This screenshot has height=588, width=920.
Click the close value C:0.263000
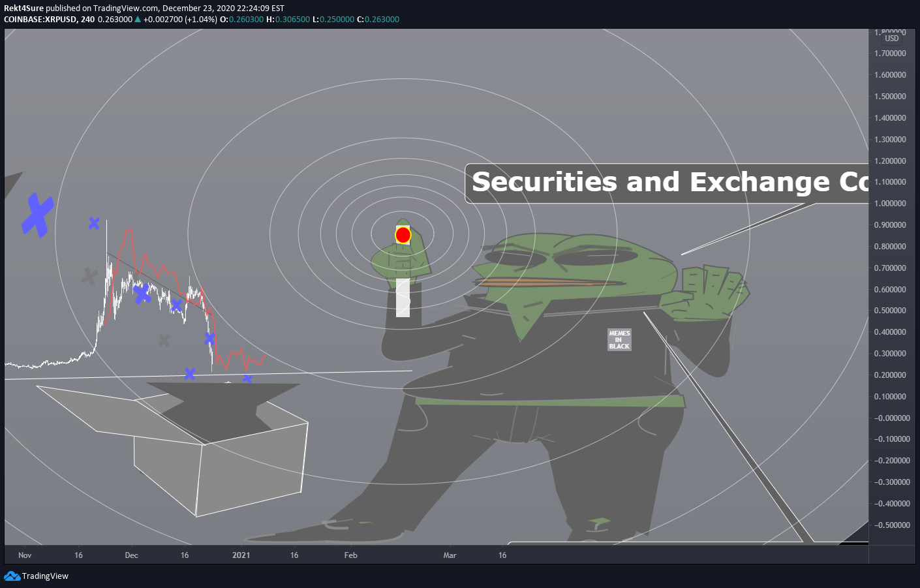(x=378, y=19)
